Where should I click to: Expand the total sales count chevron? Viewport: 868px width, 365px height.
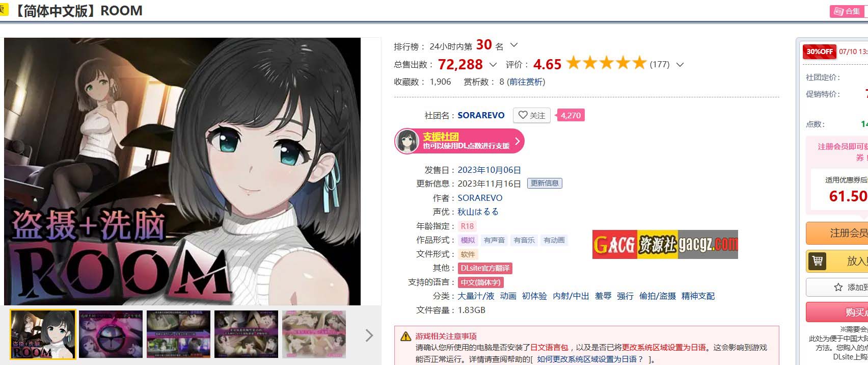(493, 65)
